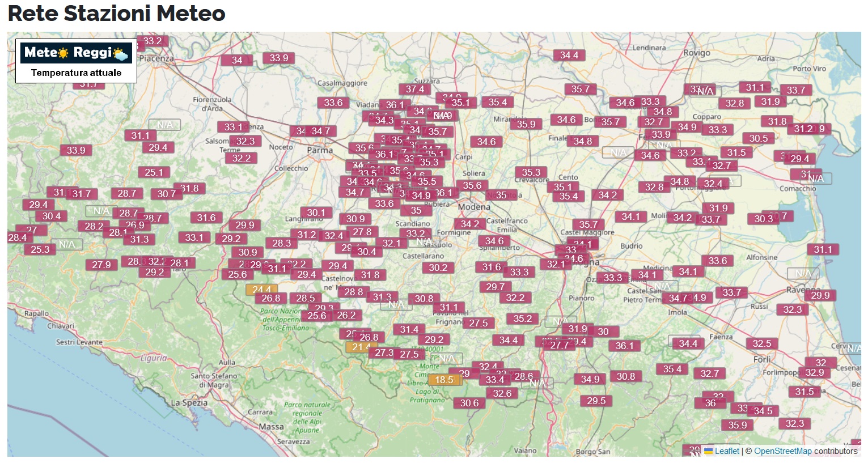Select the 30.5 temperature marker

[x=758, y=138]
